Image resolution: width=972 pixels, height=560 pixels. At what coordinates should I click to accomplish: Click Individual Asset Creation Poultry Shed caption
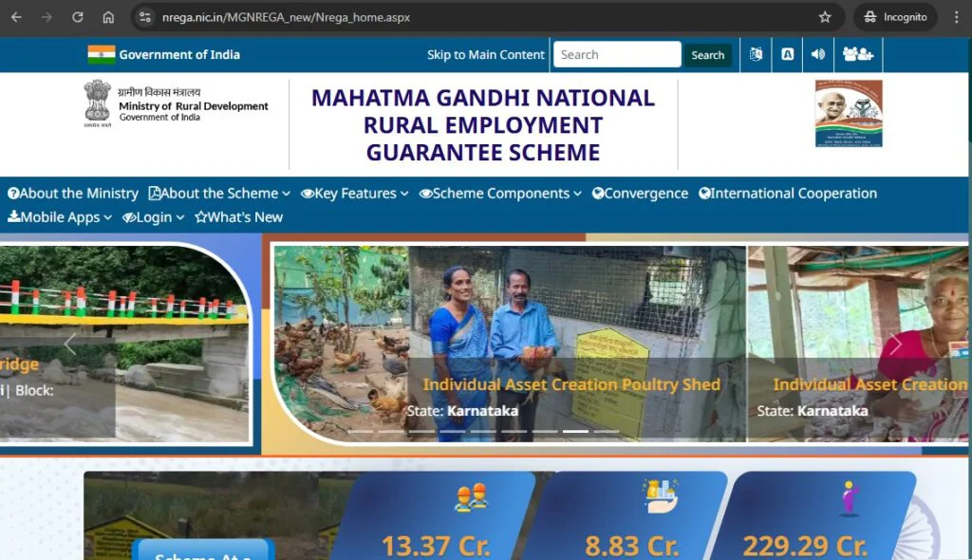[571, 384]
